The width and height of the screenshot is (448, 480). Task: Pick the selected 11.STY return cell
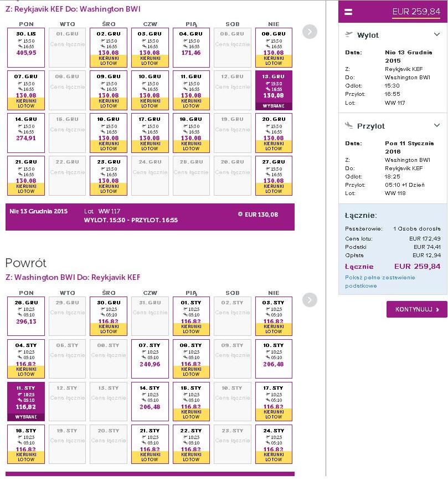tap(26, 401)
